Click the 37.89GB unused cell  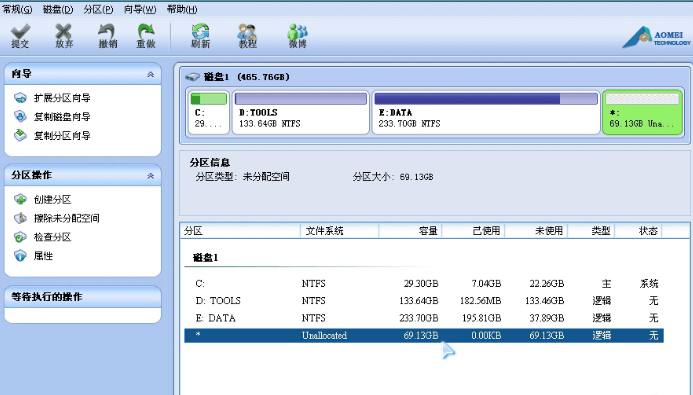[x=547, y=318]
